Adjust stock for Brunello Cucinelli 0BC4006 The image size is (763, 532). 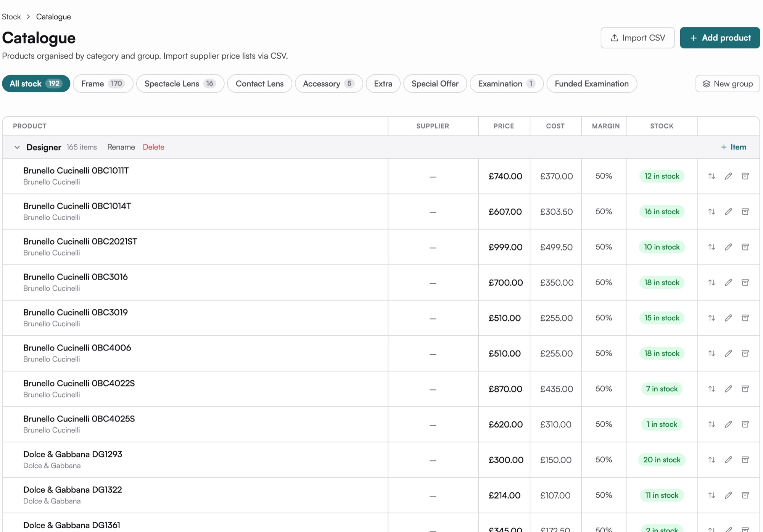pyautogui.click(x=711, y=354)
